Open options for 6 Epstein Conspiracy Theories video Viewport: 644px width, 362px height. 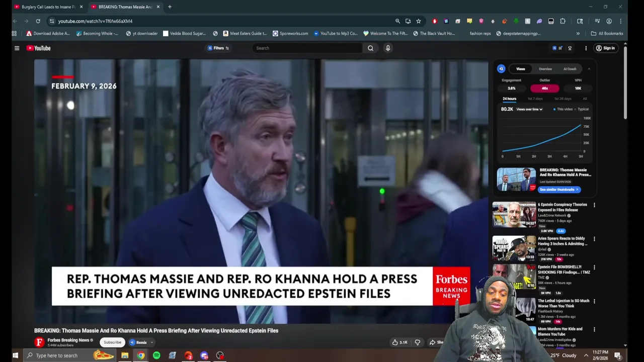pos(594,205)
